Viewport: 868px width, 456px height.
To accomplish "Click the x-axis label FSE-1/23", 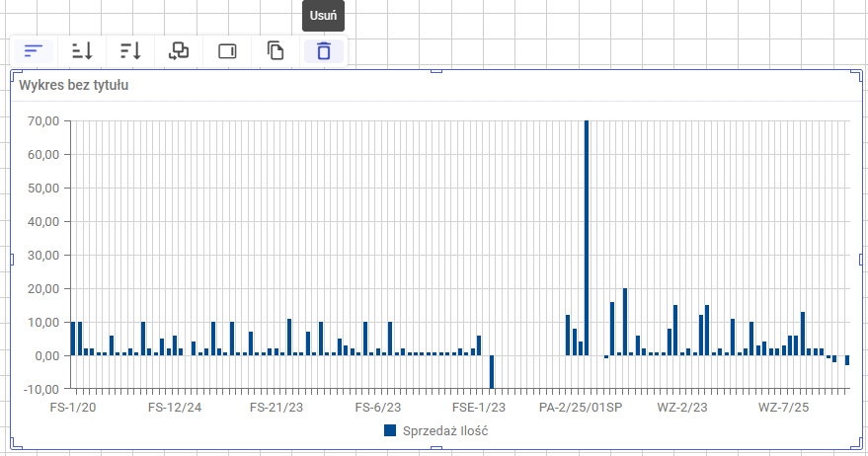I will [479, 408].
